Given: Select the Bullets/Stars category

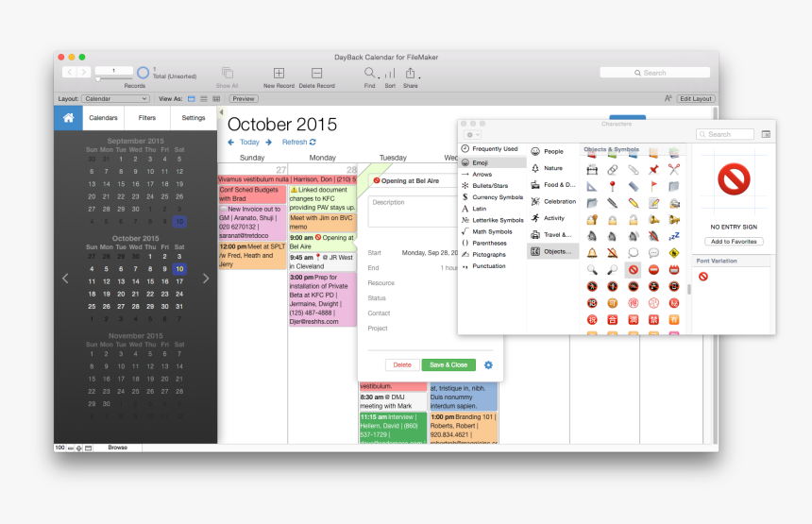Looking at the screenshot, I should (x=494, y=186).
